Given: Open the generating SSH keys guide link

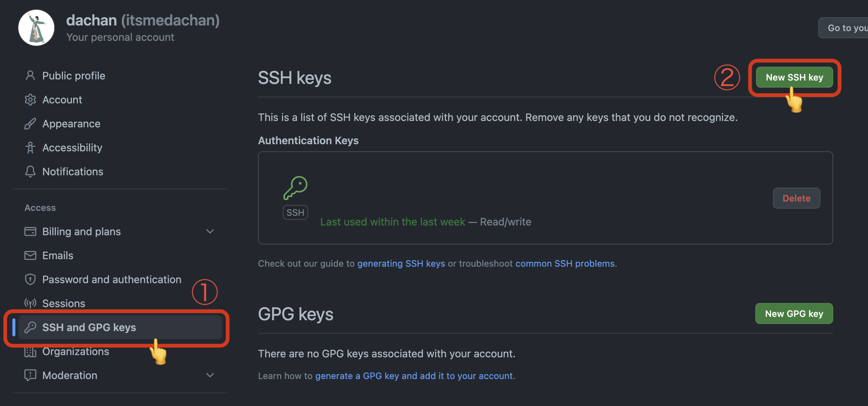Looking at the screenshot, I should pyautogui.click(x=401, y=263).
